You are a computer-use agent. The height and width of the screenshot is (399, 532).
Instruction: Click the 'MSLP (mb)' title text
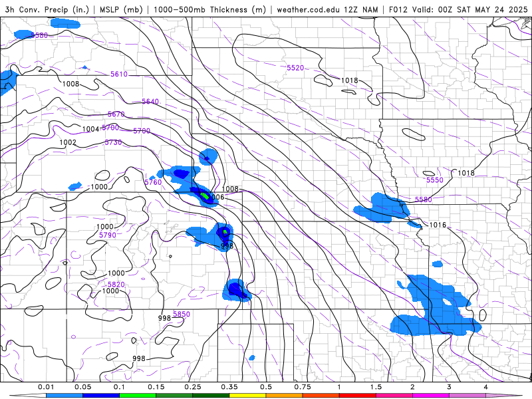[121, 9]
